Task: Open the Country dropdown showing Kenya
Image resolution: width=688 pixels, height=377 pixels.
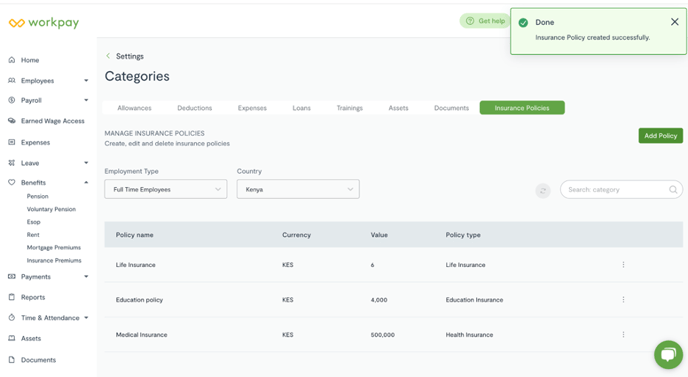Action: click(x=298, y=189)
